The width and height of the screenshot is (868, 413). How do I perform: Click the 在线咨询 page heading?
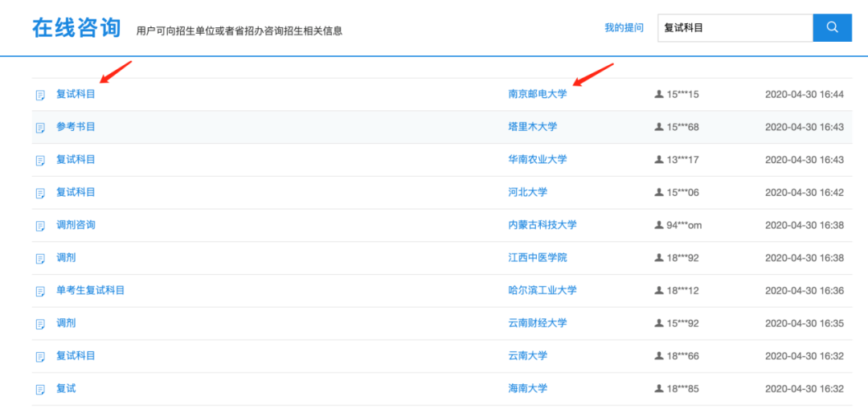76,28
